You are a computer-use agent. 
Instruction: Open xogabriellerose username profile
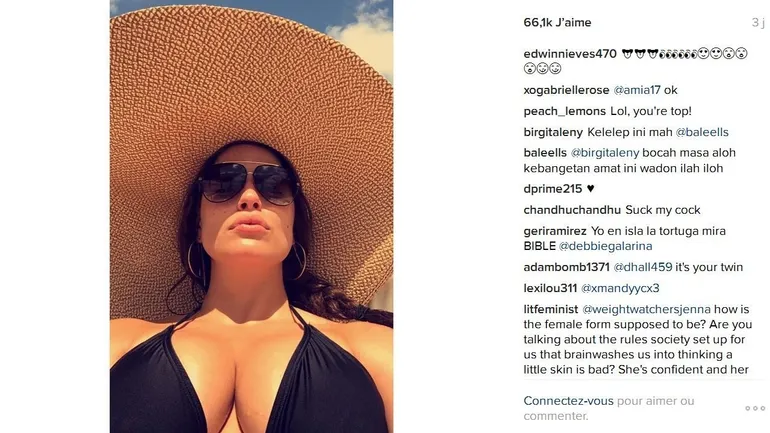(566, 90)
